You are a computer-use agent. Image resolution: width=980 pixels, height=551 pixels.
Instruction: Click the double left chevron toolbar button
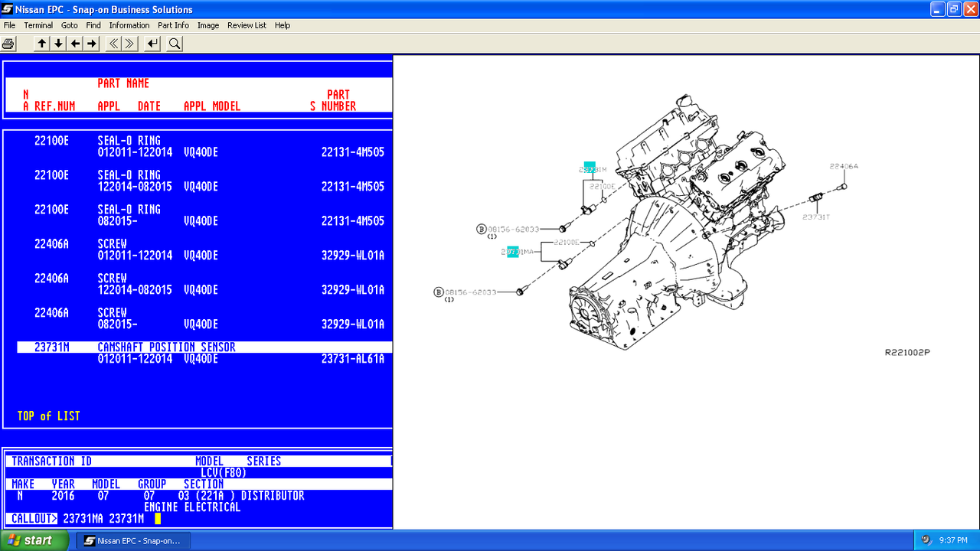113,44
